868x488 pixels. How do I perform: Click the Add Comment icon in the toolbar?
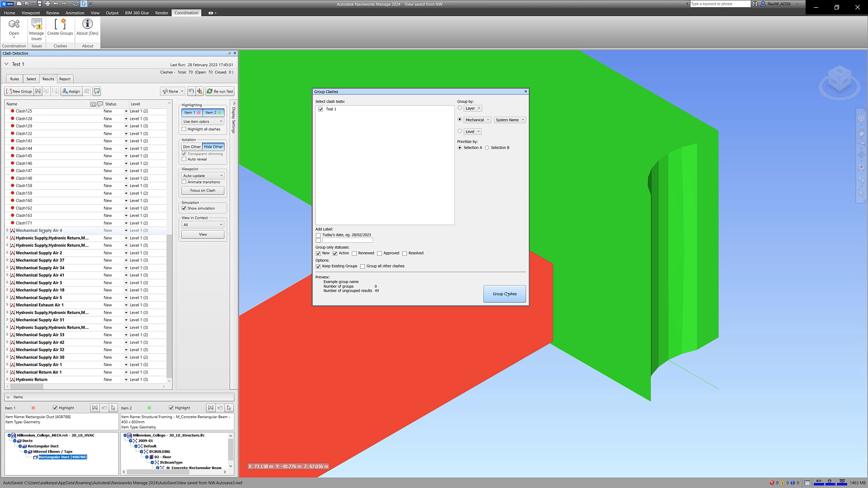[97, 91]
